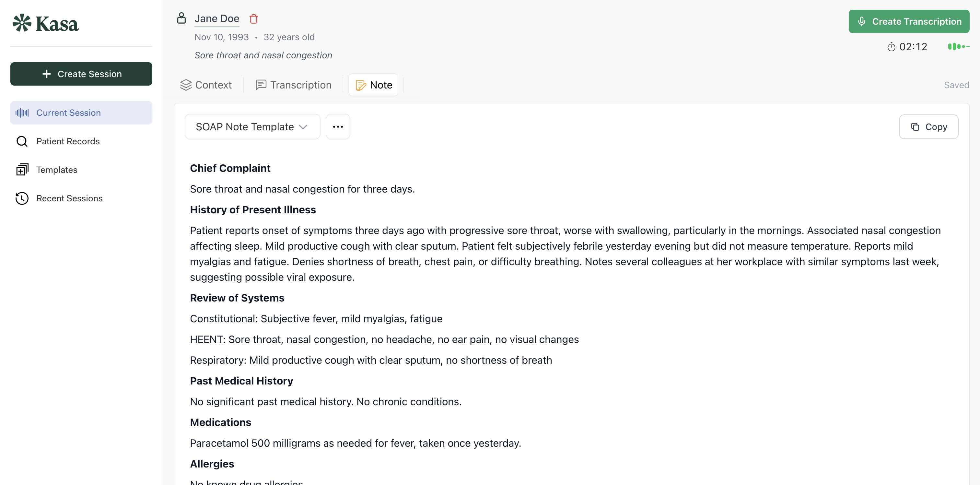Open the more options ellipsis menu

click(338, 126)
